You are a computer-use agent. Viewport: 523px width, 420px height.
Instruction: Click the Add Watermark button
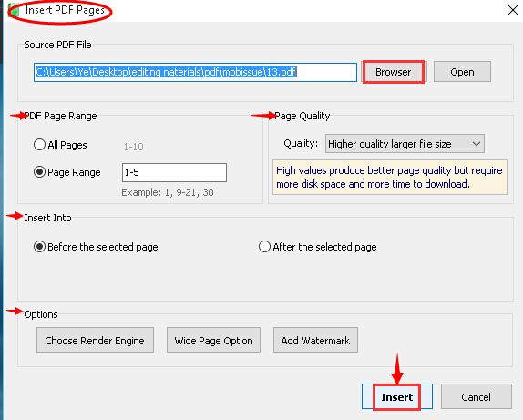point(315,340)
